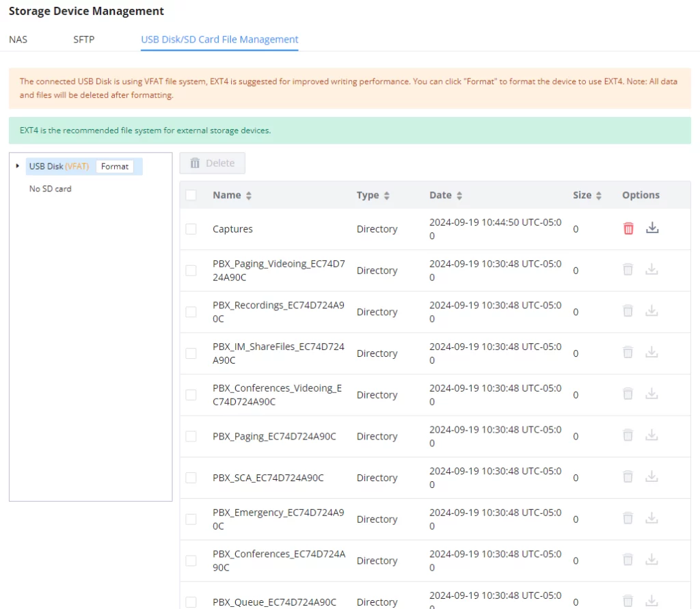
Task: Tick the Captures row checkbox
Action: 191,229
